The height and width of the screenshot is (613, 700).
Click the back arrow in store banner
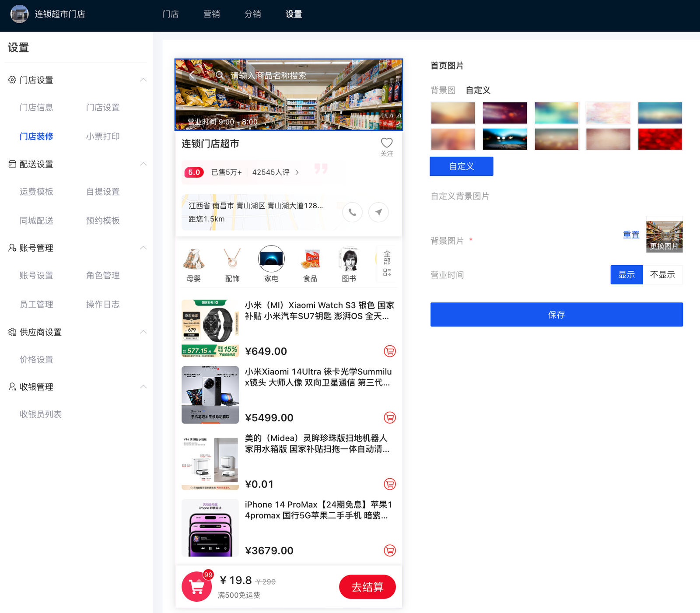[192, 75]
